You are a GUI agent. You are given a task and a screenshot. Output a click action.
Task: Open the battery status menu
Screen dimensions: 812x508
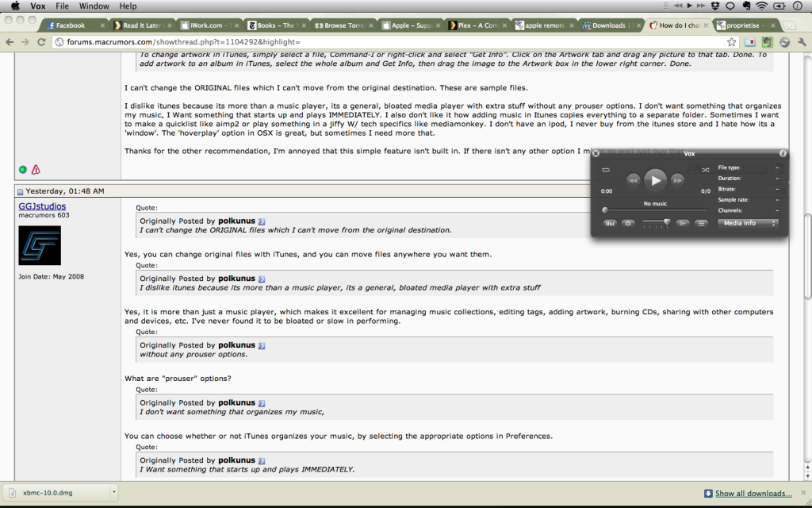779,6
